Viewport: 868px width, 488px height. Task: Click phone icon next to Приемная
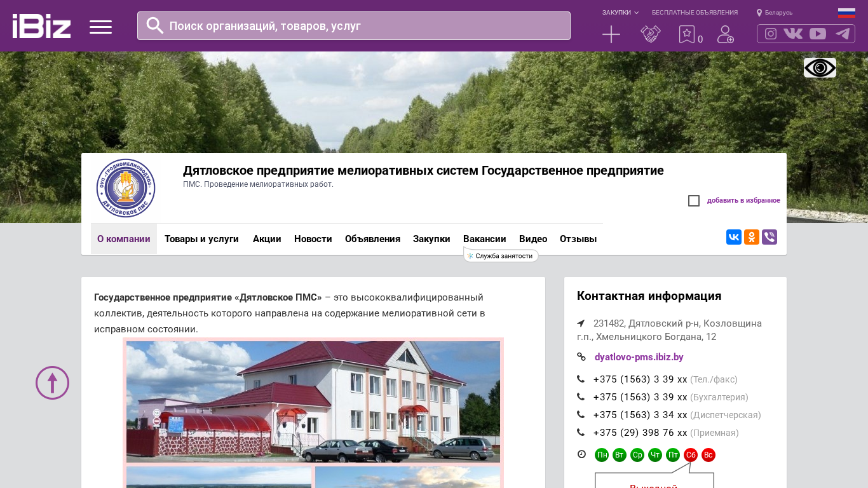pos(581,433)
